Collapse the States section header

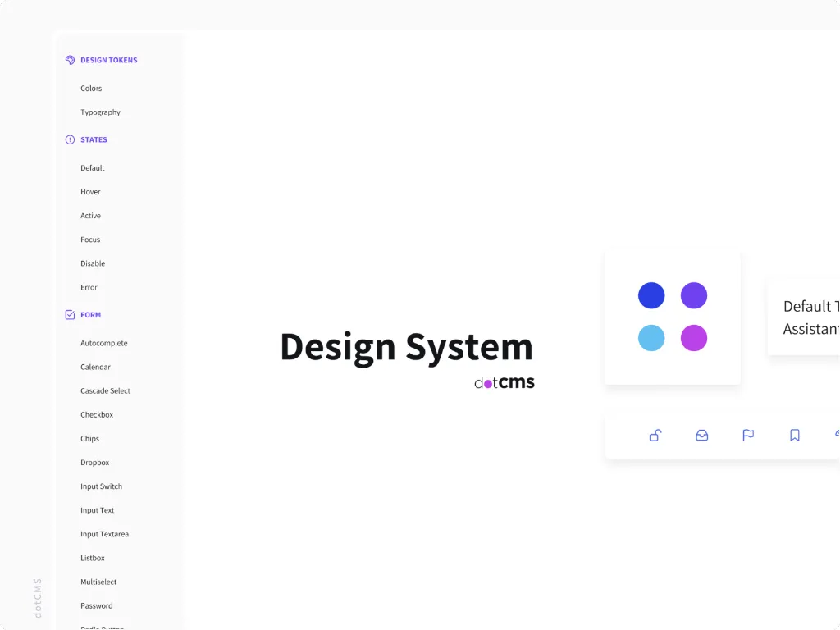(x=94, y=139)
